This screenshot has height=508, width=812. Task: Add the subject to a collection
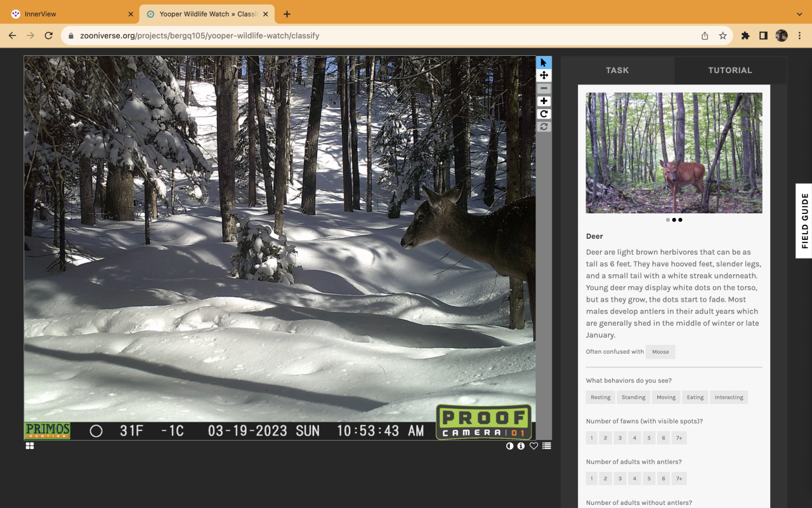point(546,446)
